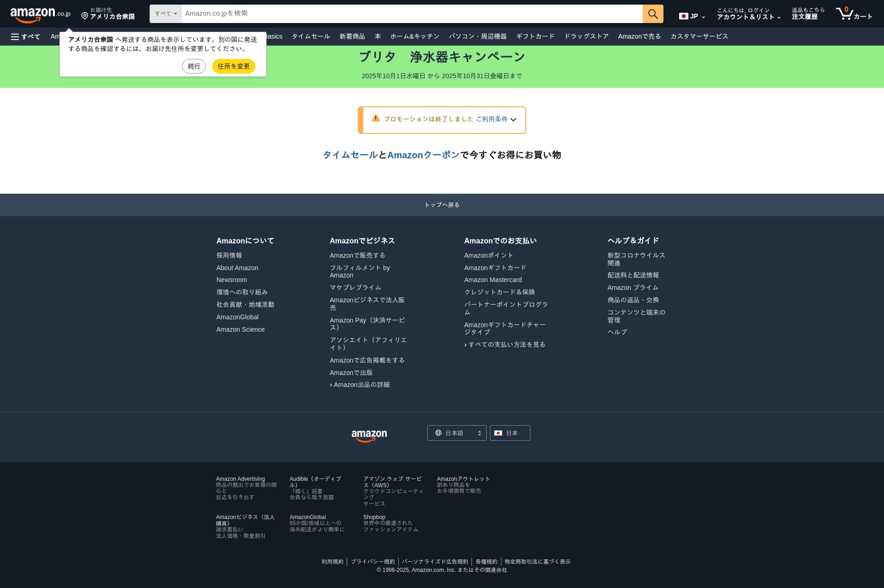Click the トップへ戻る bar

click(x=442, y=205)
